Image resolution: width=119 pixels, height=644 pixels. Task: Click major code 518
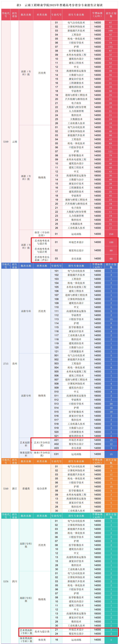click(x=56, y=424)
